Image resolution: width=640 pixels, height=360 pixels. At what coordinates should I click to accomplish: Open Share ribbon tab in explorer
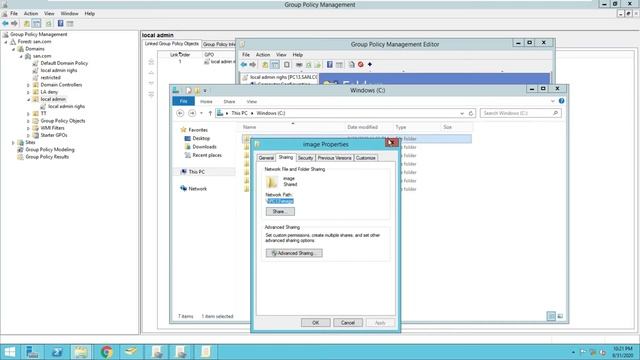point(229,101)
